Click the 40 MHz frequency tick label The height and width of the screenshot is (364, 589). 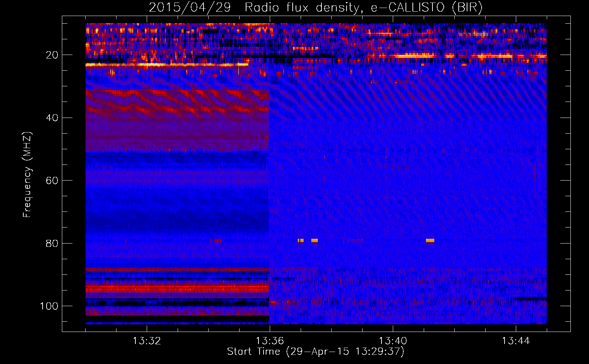point(52,118)
